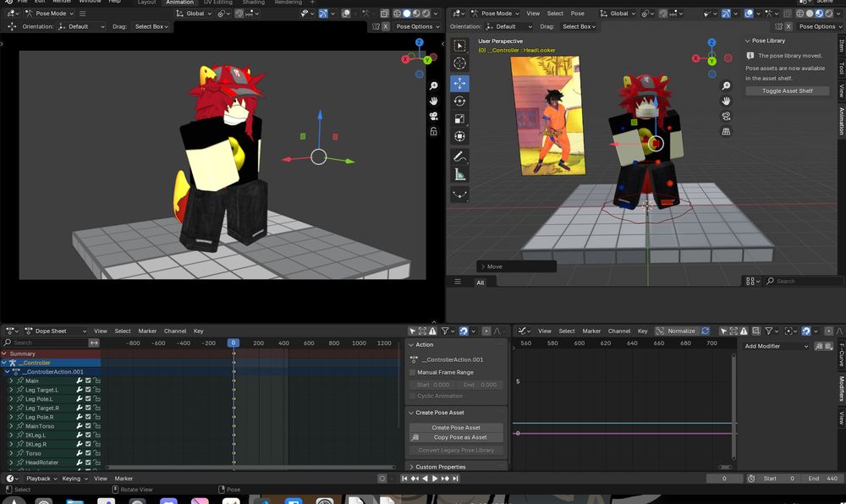Switch perspective/orthographic grid icon in right viewport
This screenshot has height=504, width=846.
coord(726,131)
